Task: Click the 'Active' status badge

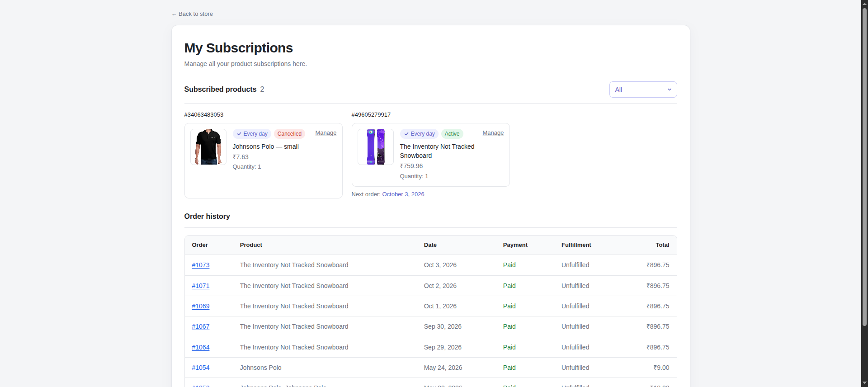Action: [452, 134]
